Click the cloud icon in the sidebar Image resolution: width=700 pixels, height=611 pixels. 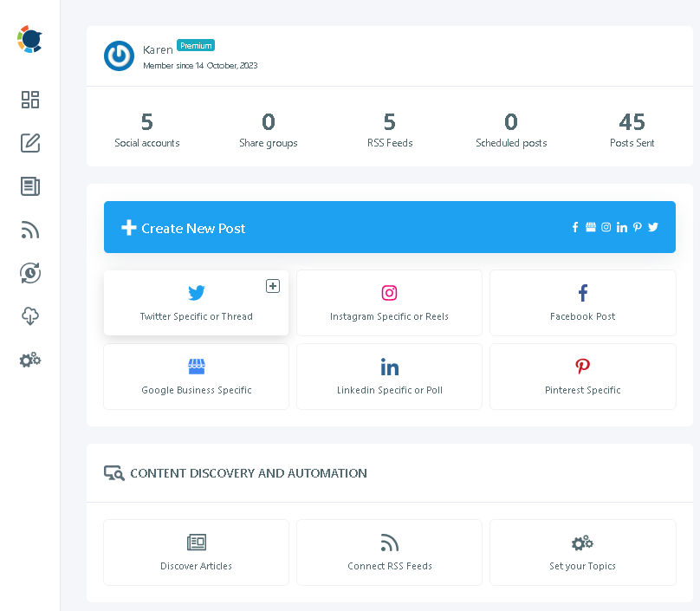30,316
